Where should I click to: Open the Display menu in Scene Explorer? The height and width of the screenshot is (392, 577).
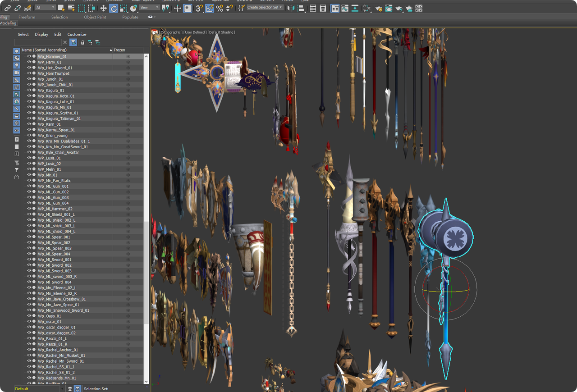(41, 34)
